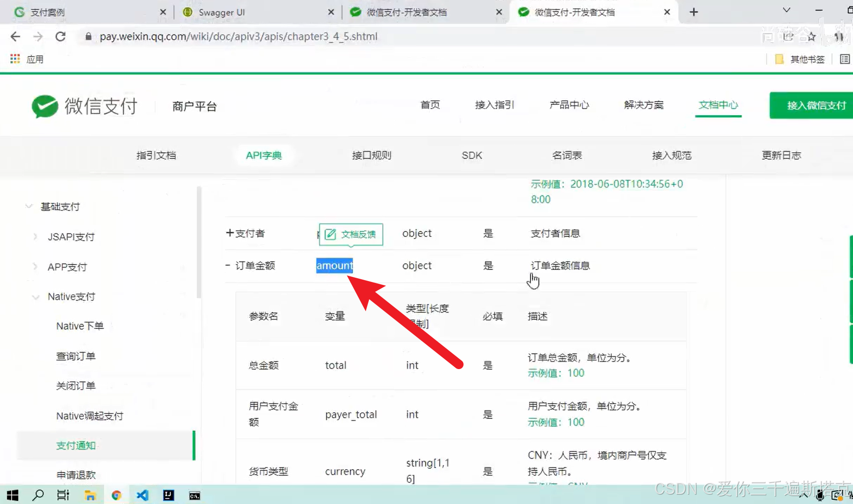Open File Explorer from the taskbar

[90, 495]
